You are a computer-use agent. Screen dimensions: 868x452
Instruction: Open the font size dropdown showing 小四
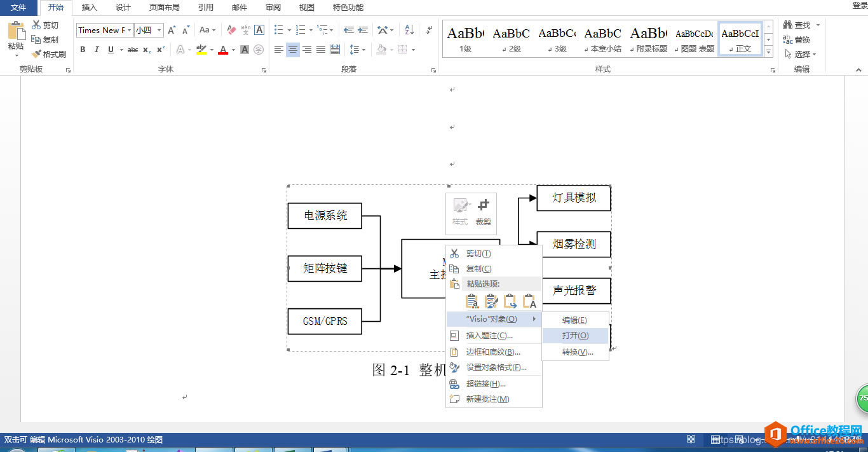159,30
